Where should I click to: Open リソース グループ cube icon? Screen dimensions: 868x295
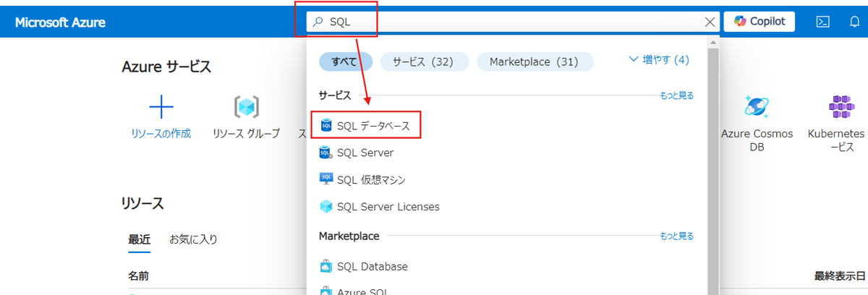pos(247,107)
